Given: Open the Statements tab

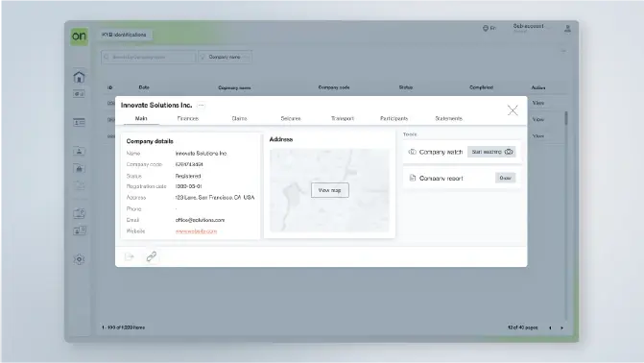Looking at the screenshot, I should click(x=448, y=118).
